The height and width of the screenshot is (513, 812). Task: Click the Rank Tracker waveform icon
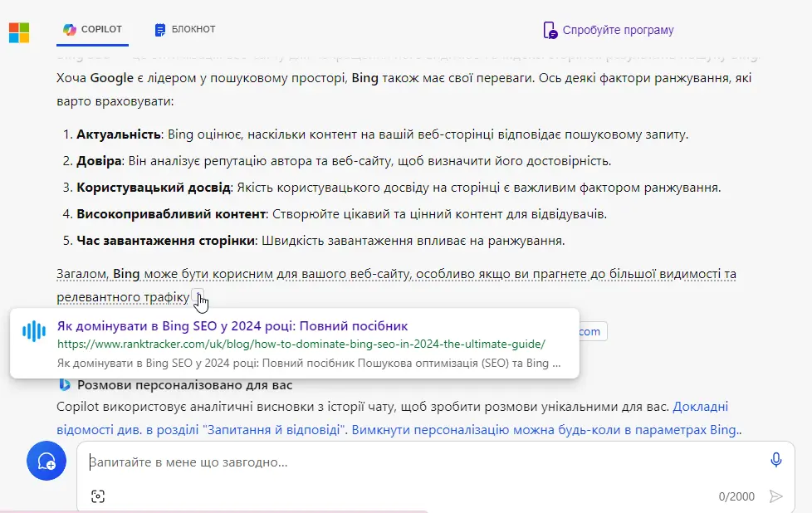click(34, 331)
